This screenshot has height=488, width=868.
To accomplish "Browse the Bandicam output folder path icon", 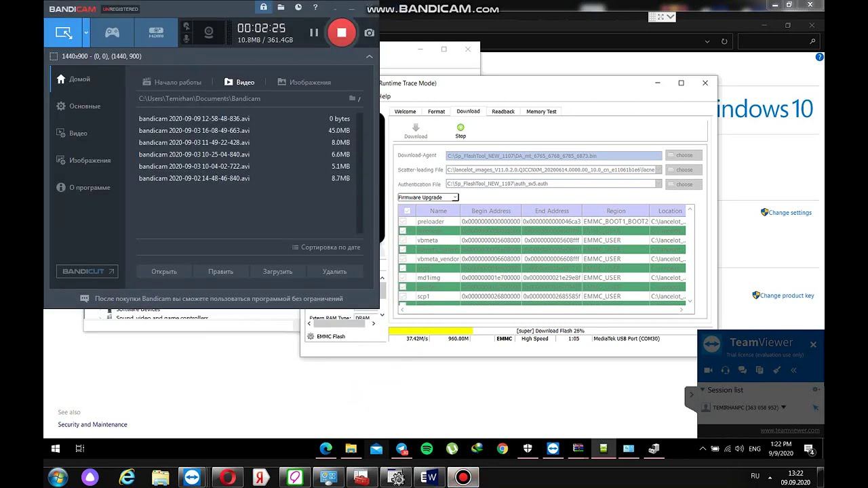I will click(353, 98).
